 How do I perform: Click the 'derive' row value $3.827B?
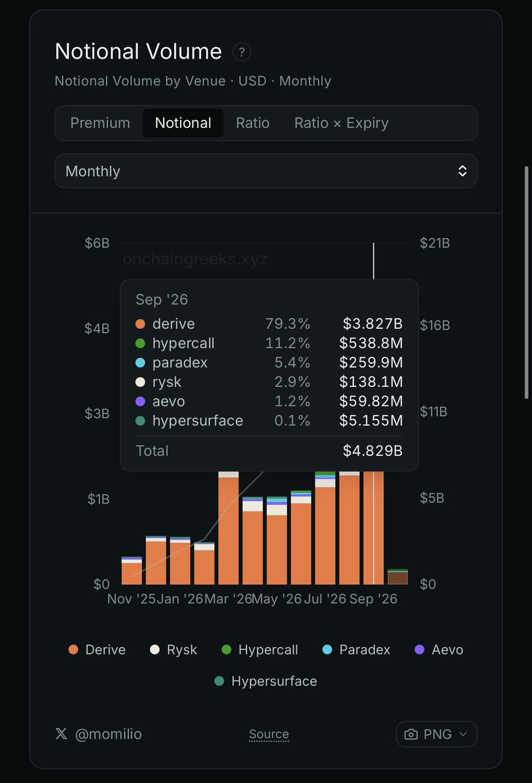click(x=373, y=324)
